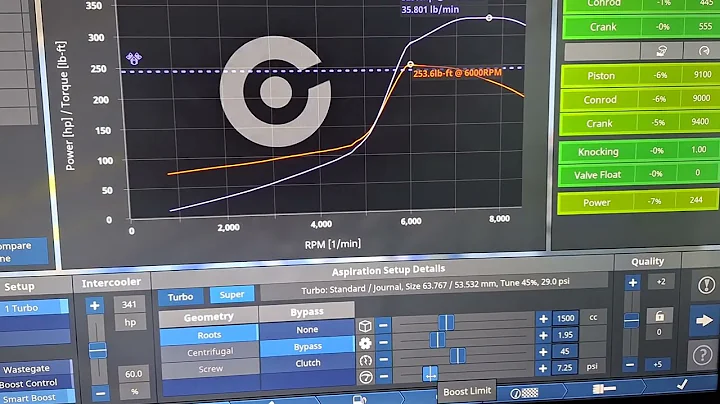Click the Quality +5 button
Viewport: 720px width, 404px height.
coord(658,364)
